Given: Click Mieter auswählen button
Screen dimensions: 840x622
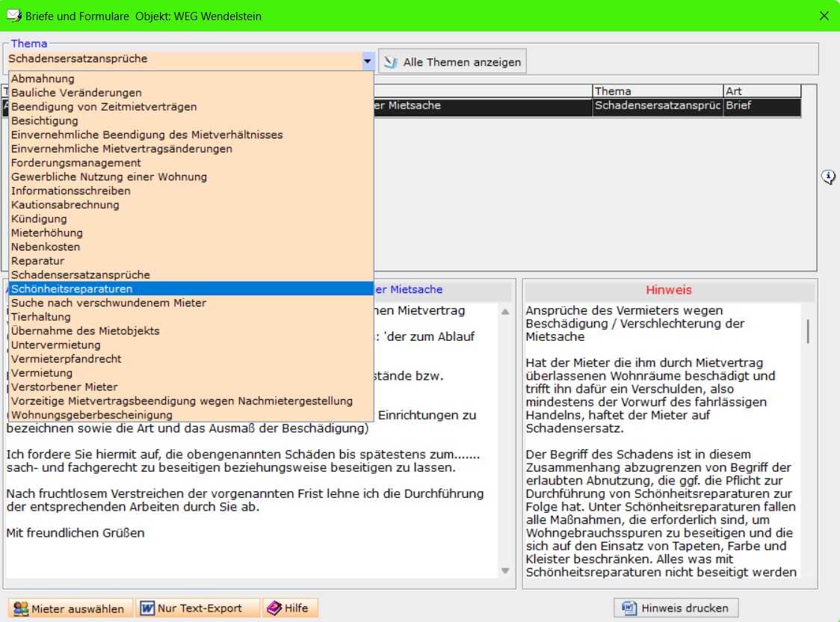Looking at the screenshot, I should coord(70,609).
